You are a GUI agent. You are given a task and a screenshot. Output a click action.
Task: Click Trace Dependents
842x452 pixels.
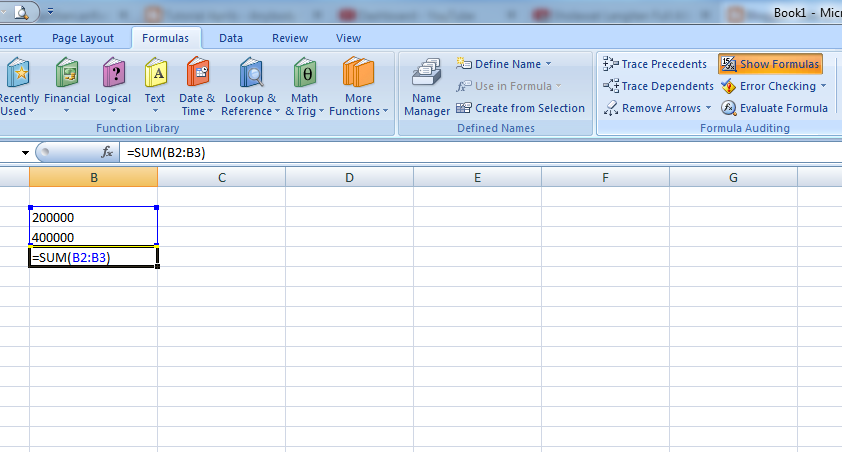coord(658,86)
